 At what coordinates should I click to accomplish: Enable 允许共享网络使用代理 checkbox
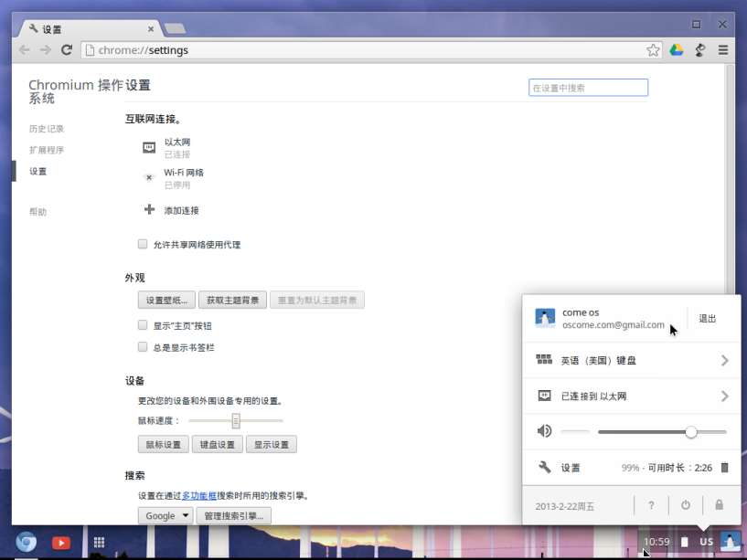pyautogui.click(x=143, y=244)
